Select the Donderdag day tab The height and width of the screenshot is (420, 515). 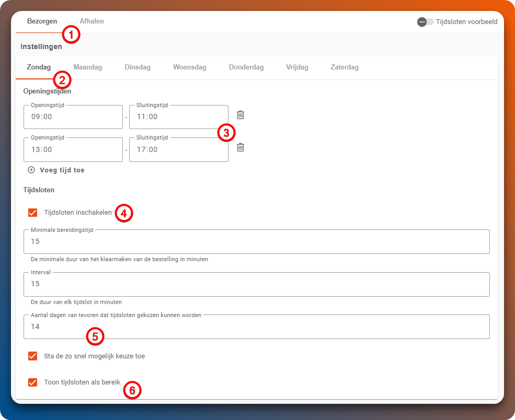pyautogui.click(x=246, y=67)
